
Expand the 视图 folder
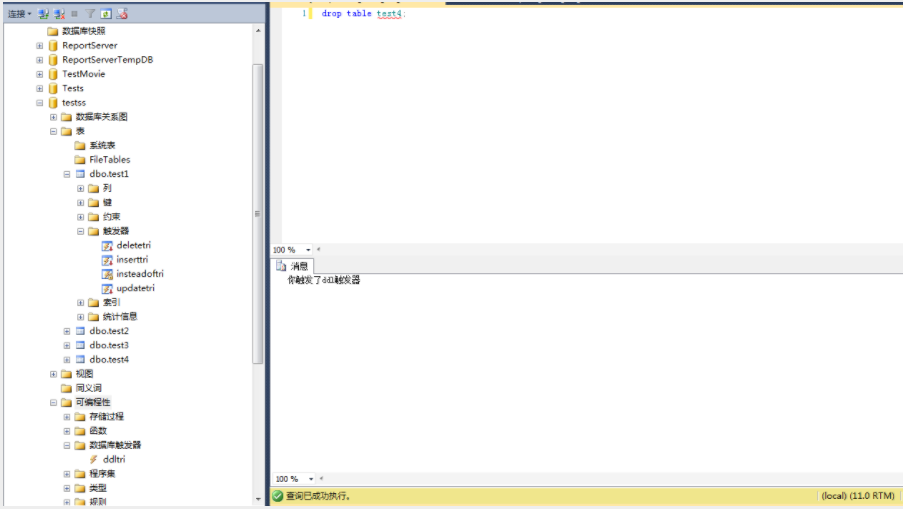point(53,374)
